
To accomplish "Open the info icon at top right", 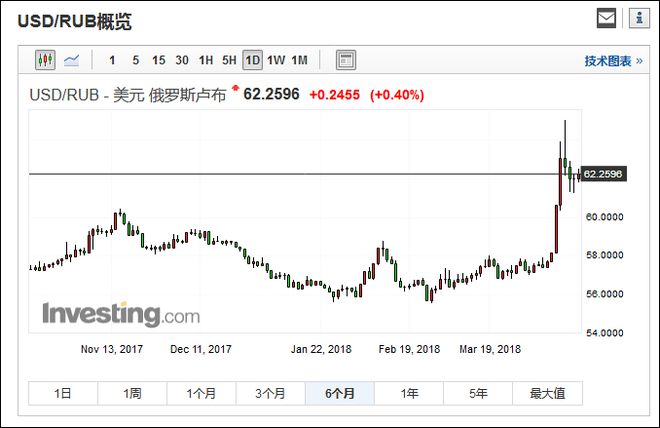I will [639, 18].
